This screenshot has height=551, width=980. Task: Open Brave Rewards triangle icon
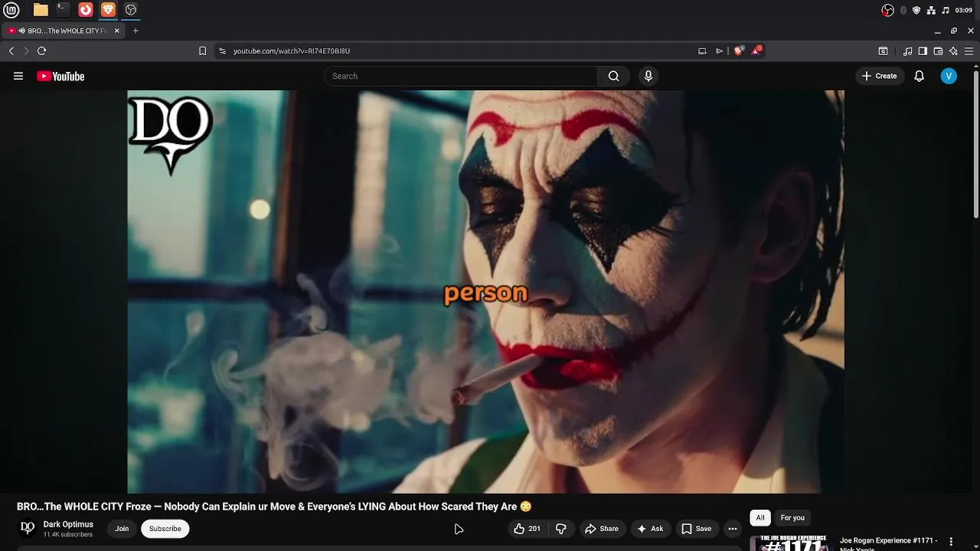(756, 51)
